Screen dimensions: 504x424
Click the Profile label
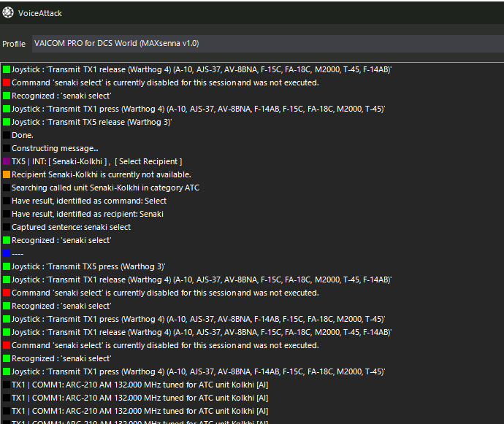pos(14,44)
